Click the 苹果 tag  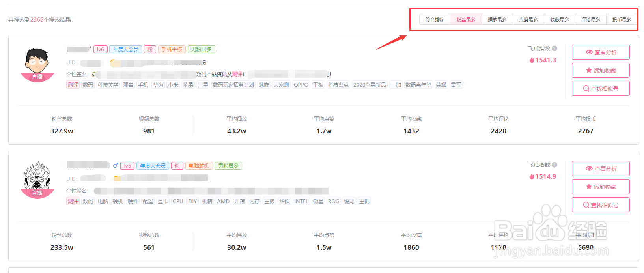188,85
